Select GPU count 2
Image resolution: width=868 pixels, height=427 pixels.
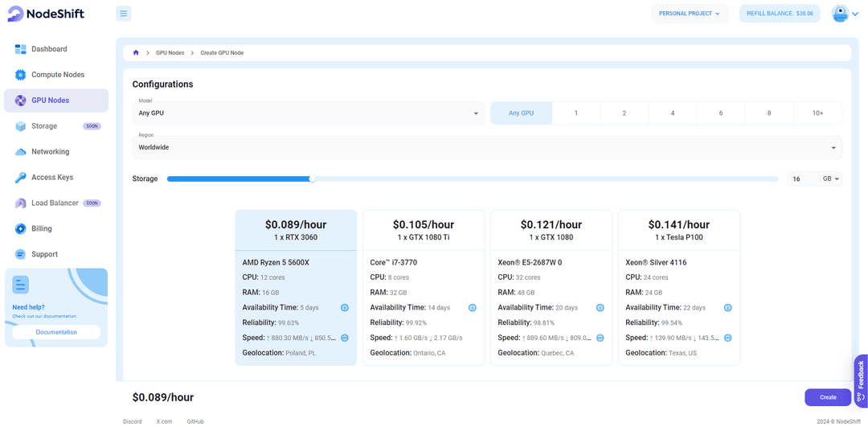coord(624,113)
